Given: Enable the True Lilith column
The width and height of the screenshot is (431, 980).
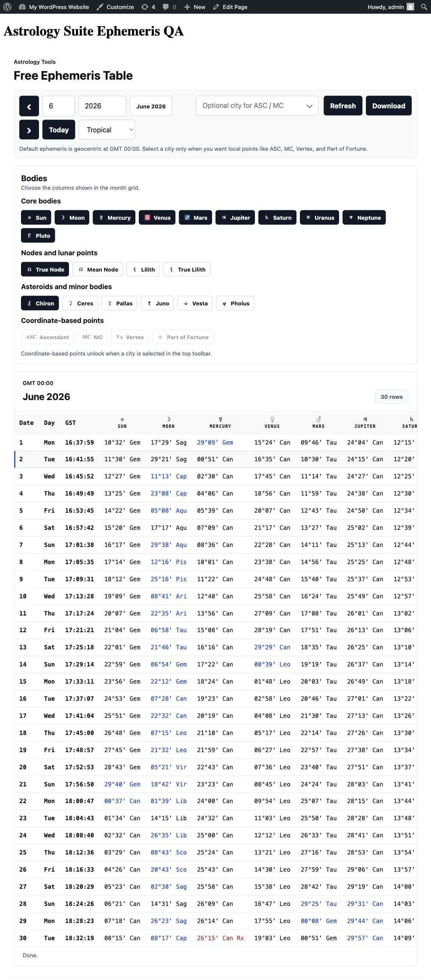Looking at the screenshot, I should (187, 269).
